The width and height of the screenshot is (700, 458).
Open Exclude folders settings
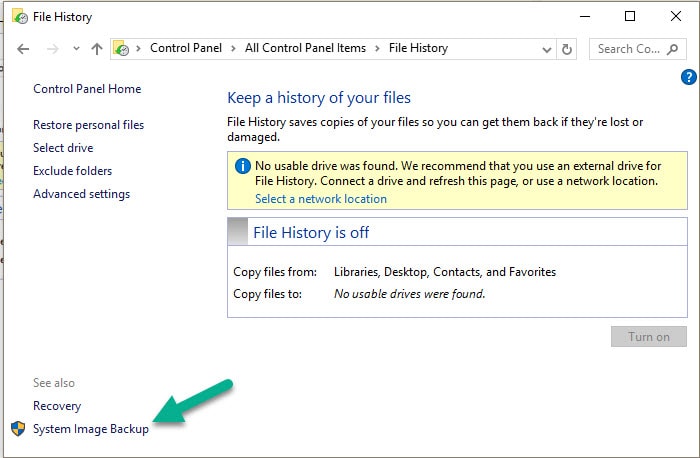[x=72, y=171]
